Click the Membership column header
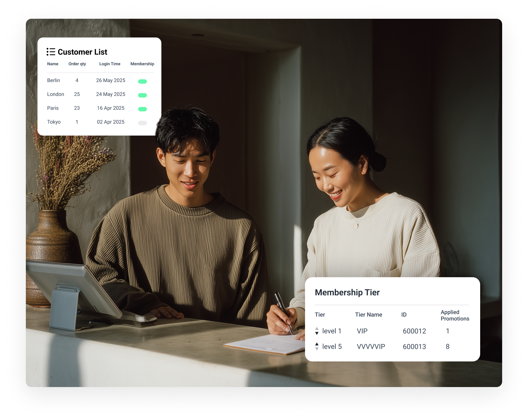This screenshot has height=420, width=528. click(142, 64)
